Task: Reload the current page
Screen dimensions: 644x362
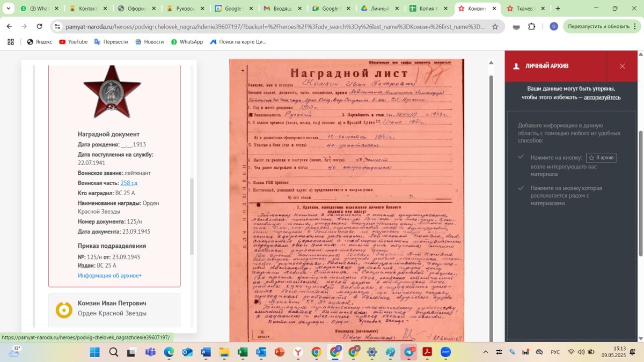Action: point(39,26)
